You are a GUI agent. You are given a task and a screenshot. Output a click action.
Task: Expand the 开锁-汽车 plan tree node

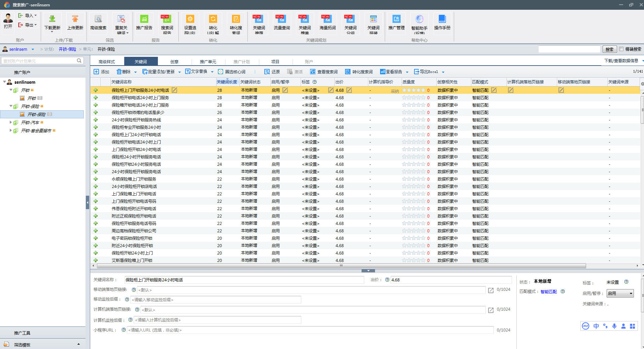11,122
